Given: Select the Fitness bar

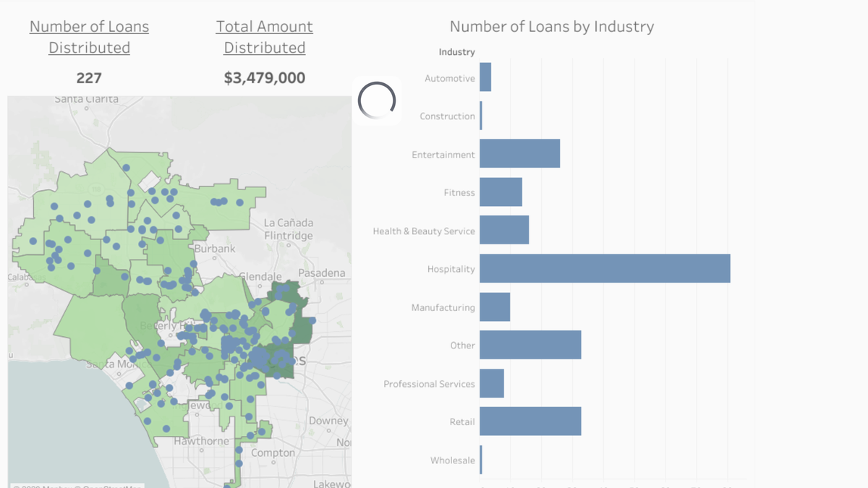Looking at the screenshot, I should click(x=501, y=192).
